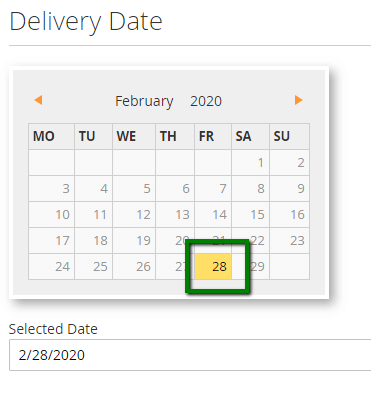
Task: Choose date 19 in the calendar
Action: point(134,241)
